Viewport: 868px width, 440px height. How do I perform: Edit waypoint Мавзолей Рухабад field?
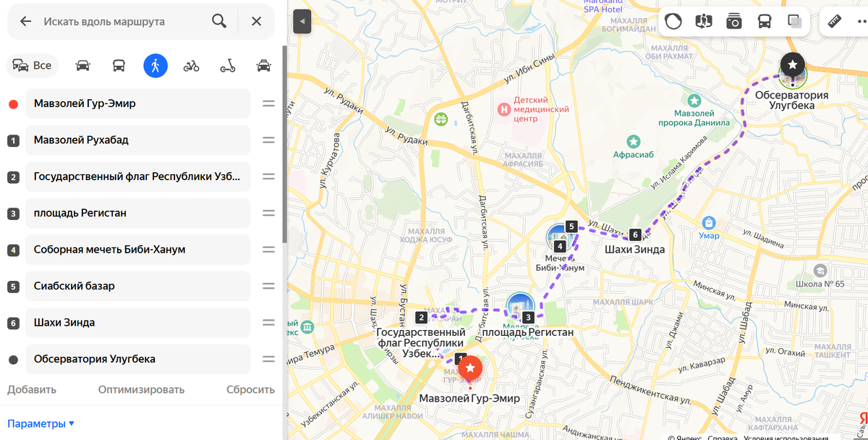(x=137, y=140)
